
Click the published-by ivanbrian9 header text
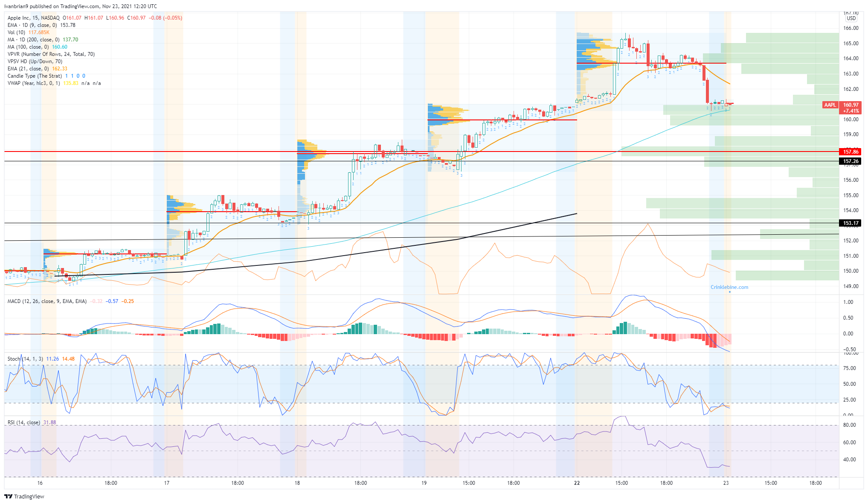(x=80, y=6)
